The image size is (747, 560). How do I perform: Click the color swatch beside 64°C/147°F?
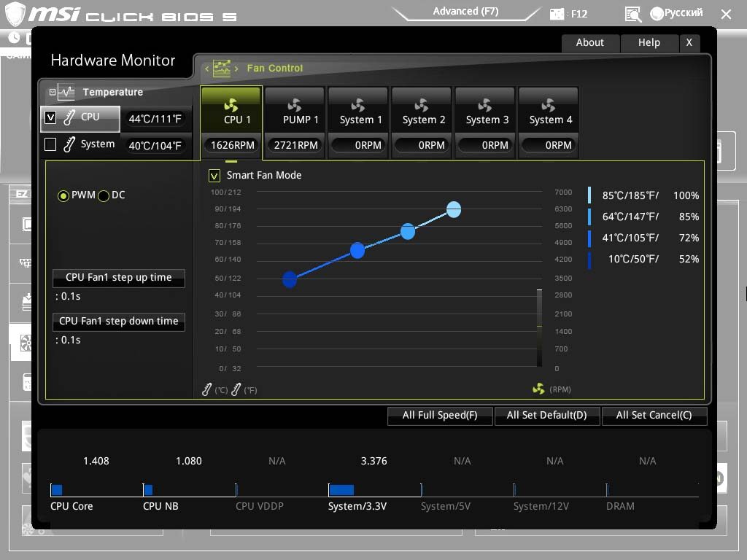pyautogui.click(x=589, y=217)
